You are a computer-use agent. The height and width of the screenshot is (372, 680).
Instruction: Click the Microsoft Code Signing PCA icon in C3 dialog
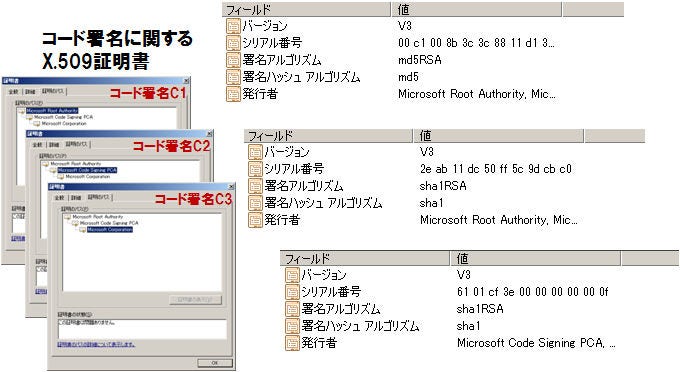click(x=75, y=223)
